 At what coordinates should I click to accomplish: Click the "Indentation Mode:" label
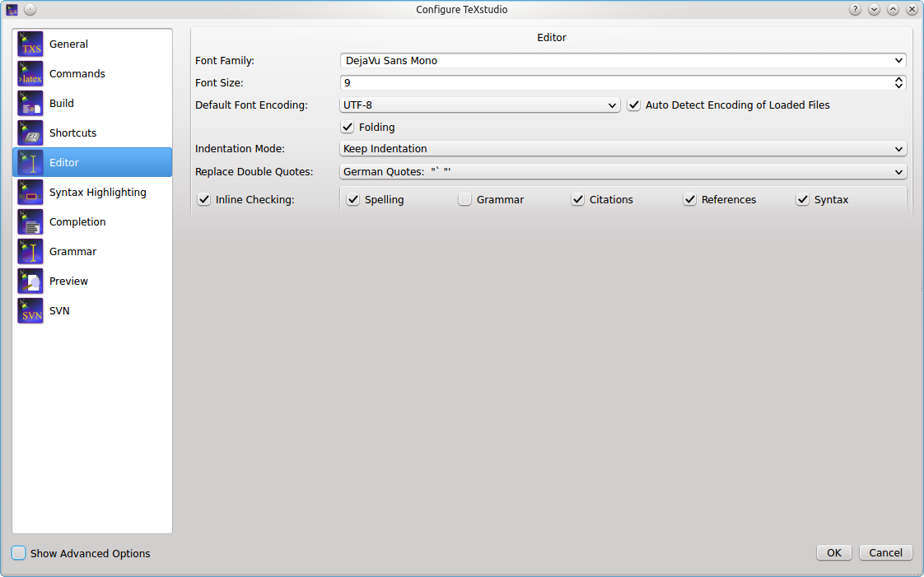240,149
